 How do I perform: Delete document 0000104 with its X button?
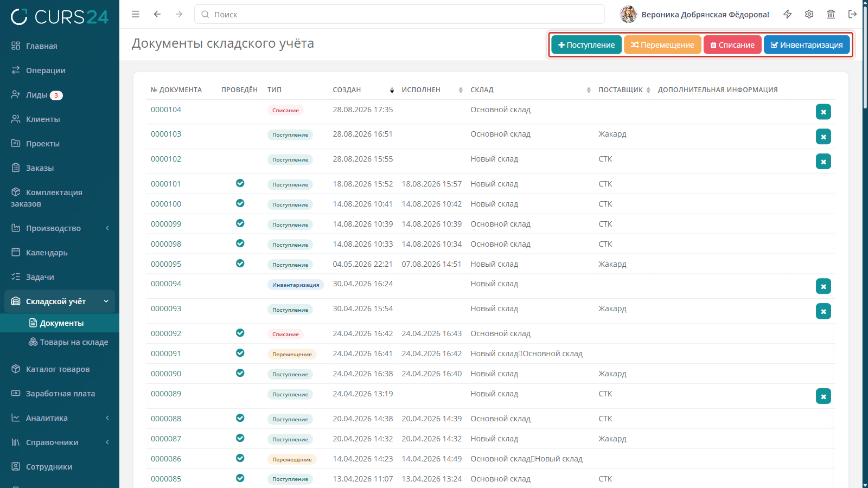[824, 112]
